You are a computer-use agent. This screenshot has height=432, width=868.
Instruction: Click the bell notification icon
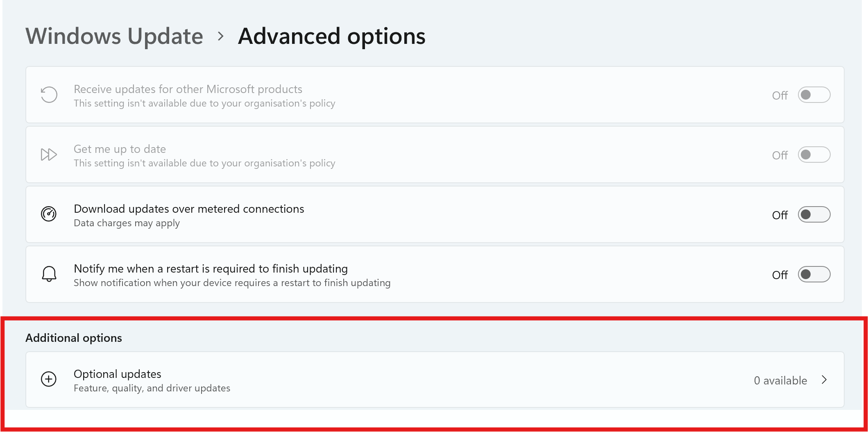49,274
